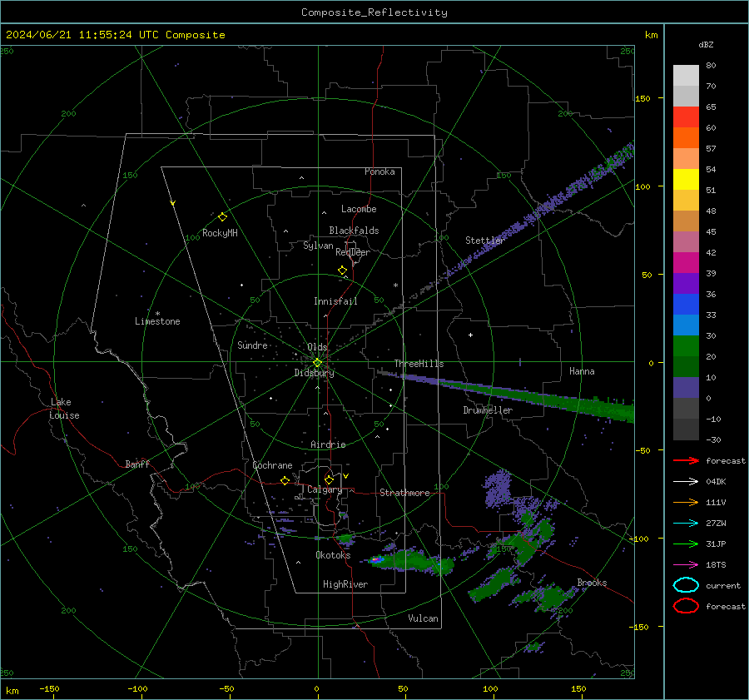Image resolution: width=749 pixels, height=700 pixels.
Task: Click the 80 dBZ light gray swatch
Action: (686, 75)
